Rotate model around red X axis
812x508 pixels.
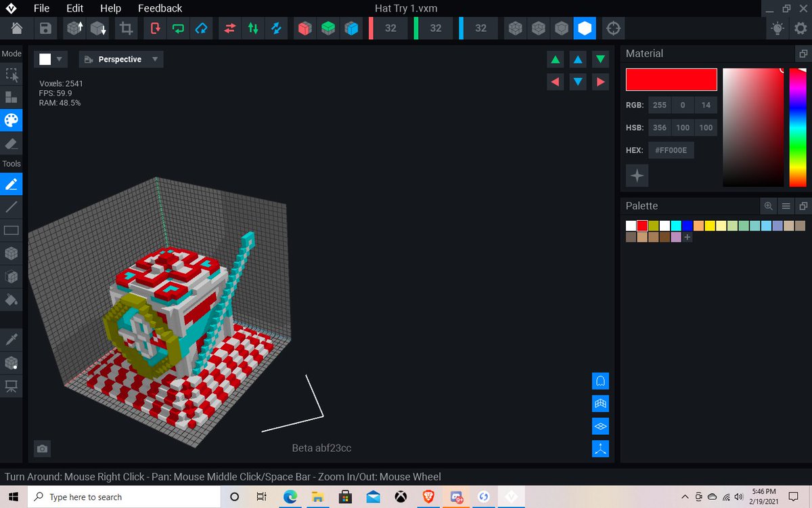(x=156, y=28)
